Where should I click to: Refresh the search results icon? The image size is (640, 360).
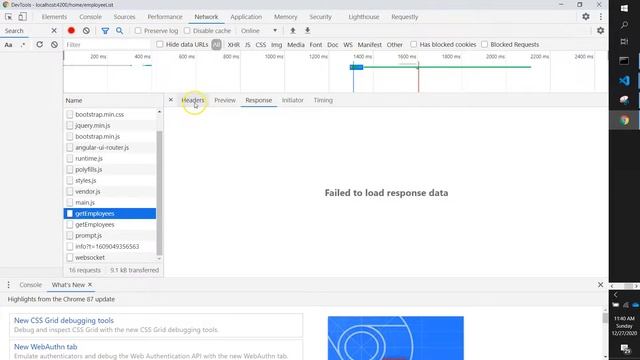[39, 44]
